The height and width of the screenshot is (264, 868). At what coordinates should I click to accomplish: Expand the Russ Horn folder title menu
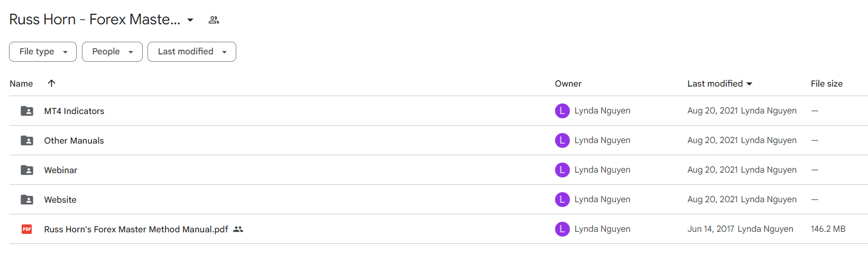[x=190, y=20]
